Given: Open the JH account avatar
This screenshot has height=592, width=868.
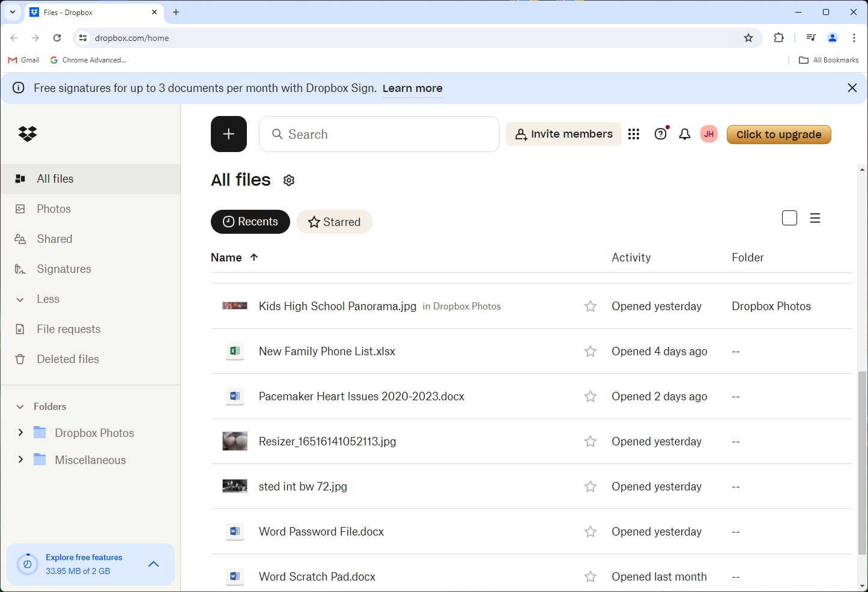Looking at the screenshot, I should click(x=709, y=134).
